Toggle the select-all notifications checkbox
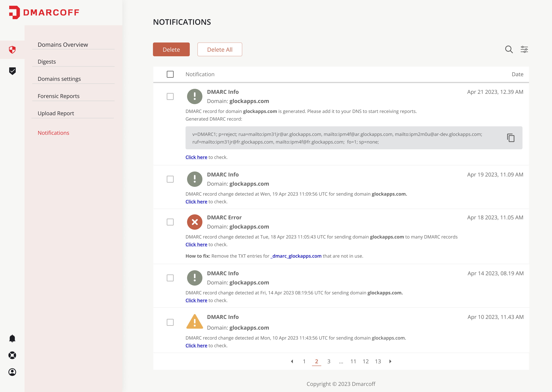 [170, 74]
